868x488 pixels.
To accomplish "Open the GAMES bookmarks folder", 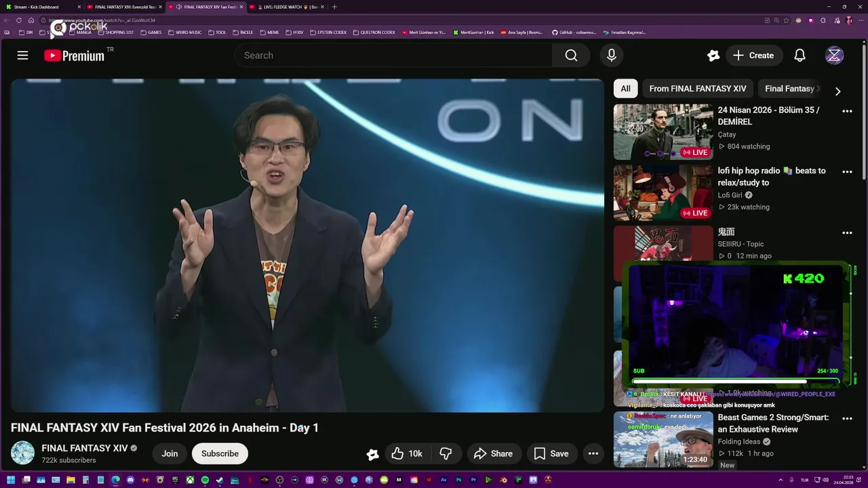I will (x=151, y=33).
